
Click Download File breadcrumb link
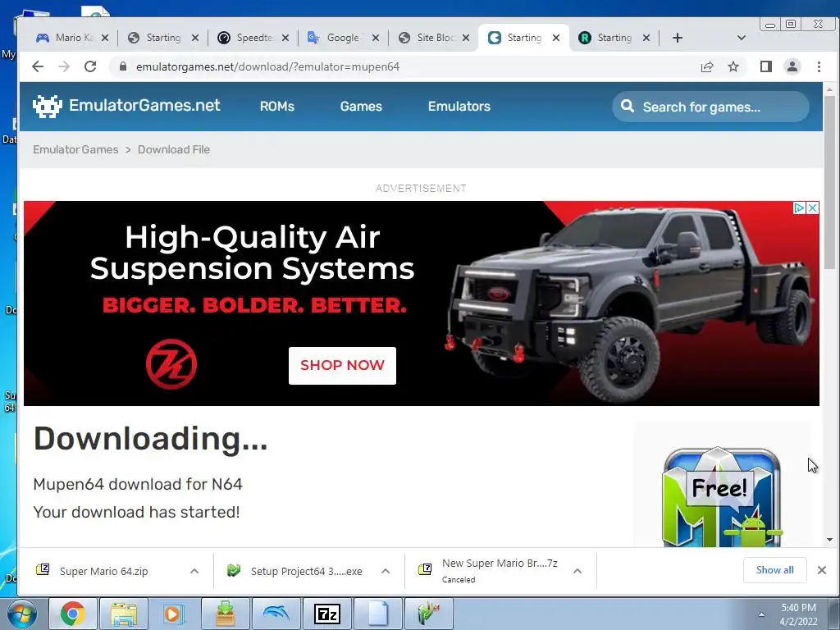tap(174, 149)
